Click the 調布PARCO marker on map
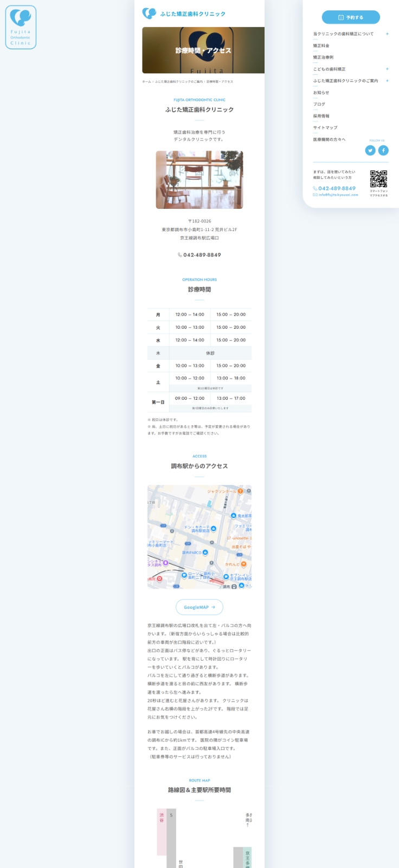Image resolution: width=399 pixels, height=868 pixels. click(x=205, y=552)
